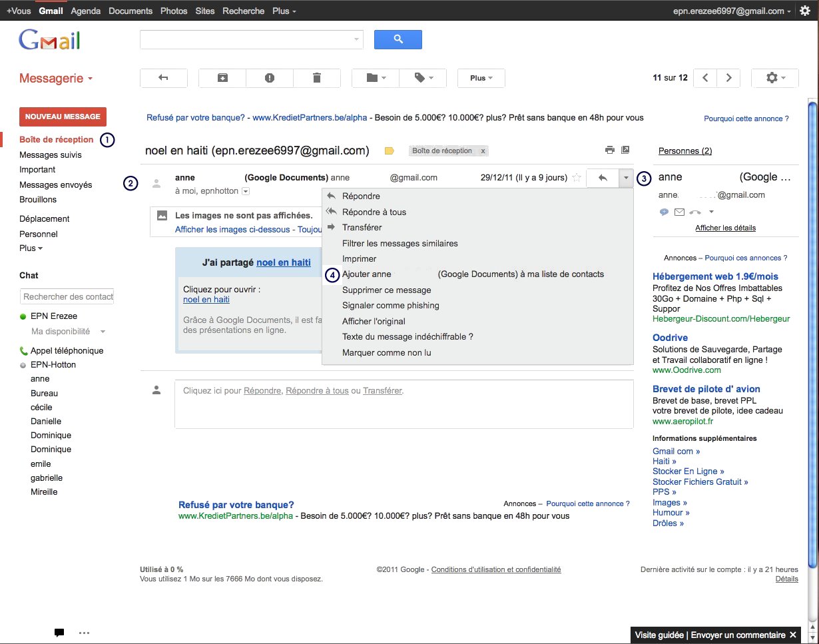The width and height of the screenshot is (819, 644).
Task: Click the chat contacts search field
Action: pyautogui.click(x=67, y=296)
